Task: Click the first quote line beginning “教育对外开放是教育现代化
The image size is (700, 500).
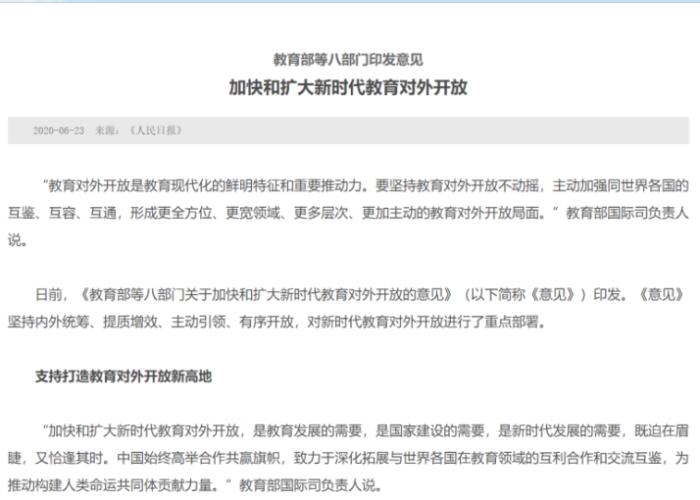Action: pos(365,186)
